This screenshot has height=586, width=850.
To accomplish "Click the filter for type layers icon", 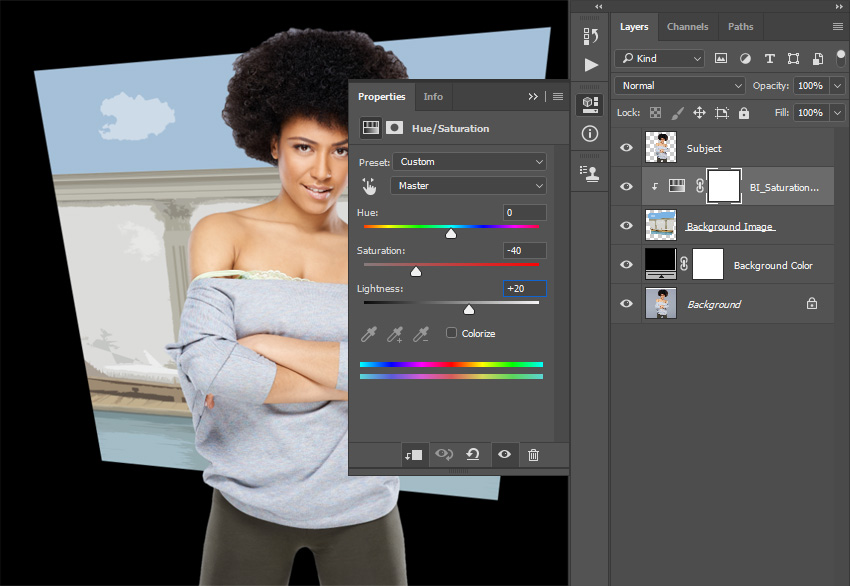I will tap(769, 59).
